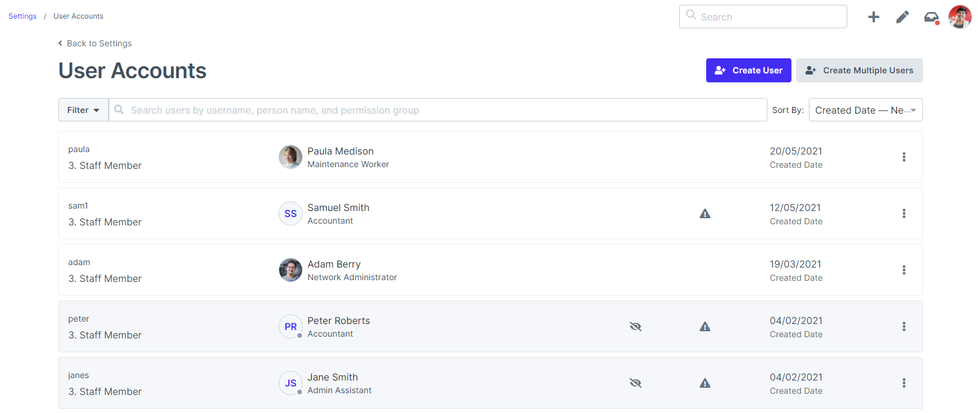The width and height of the screenshot is (980, 413).
Task: Click the warning icon next to Jane Smith
Action: click(x=705, y=383)
